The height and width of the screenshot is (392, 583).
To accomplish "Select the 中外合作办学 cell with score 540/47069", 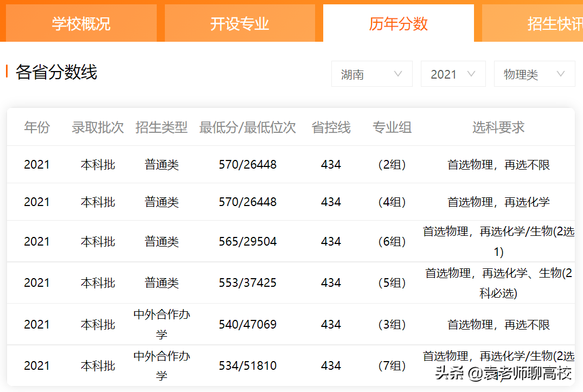I will pos(162,323).
